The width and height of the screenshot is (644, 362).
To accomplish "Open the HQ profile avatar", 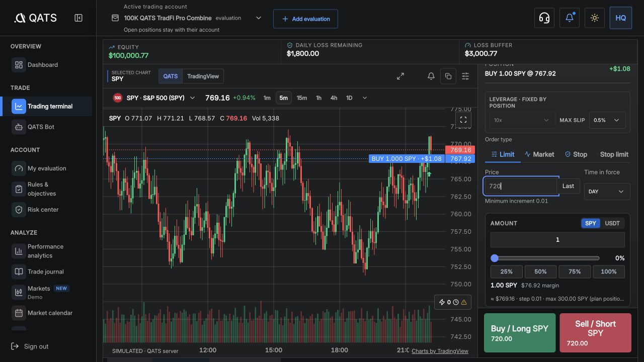I will pyautogui.click(x=621, y=18).
